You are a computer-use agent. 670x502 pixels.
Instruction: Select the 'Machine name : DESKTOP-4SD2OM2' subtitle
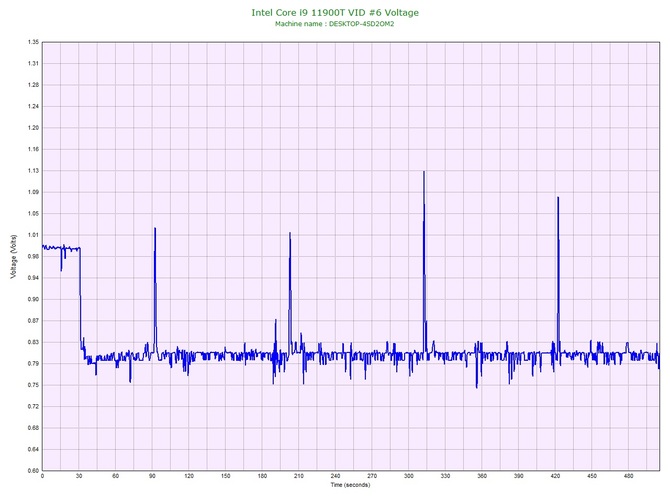pos(335,24)
